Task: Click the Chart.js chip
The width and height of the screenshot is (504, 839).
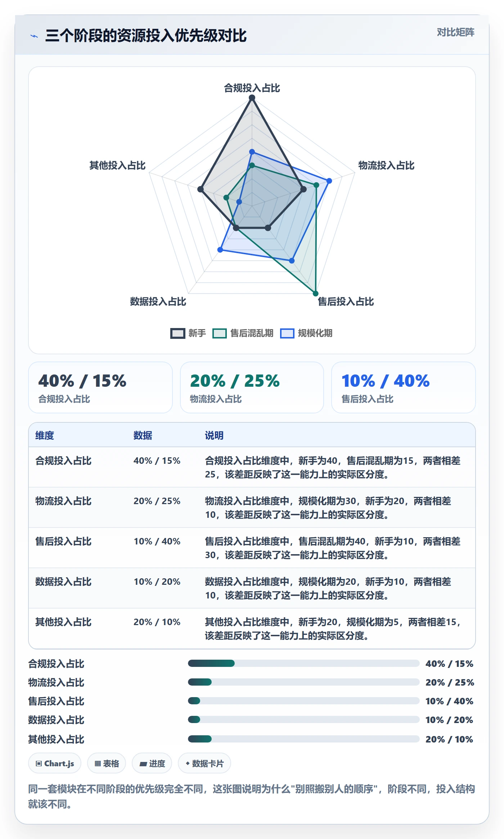Action: pyautogui.click(x=55, y=763)
